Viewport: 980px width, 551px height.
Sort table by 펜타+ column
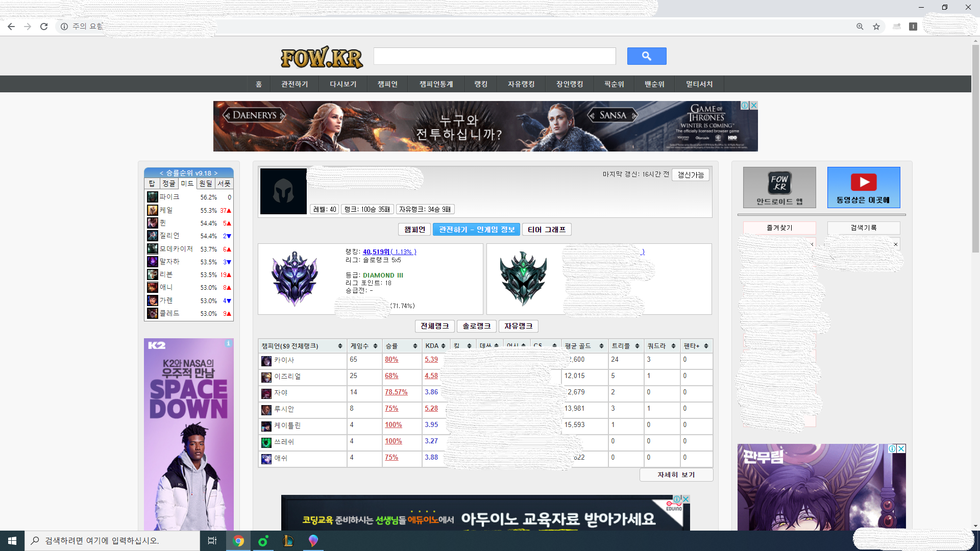[x=696, y=346]
